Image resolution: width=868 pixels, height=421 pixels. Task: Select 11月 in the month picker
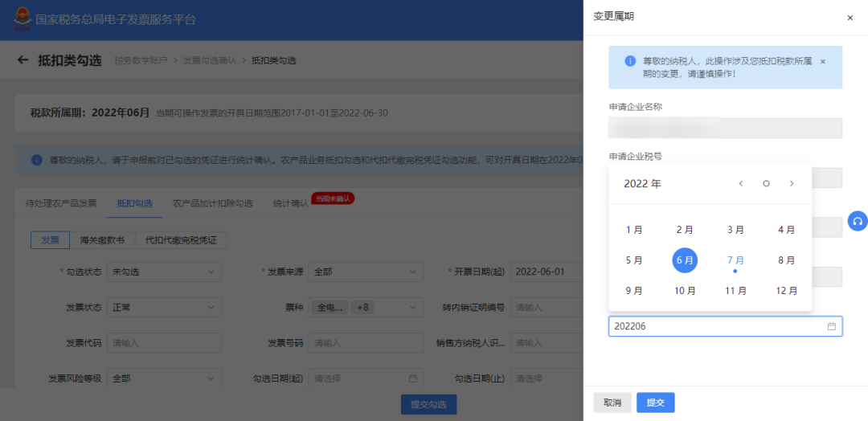(735, 290)
